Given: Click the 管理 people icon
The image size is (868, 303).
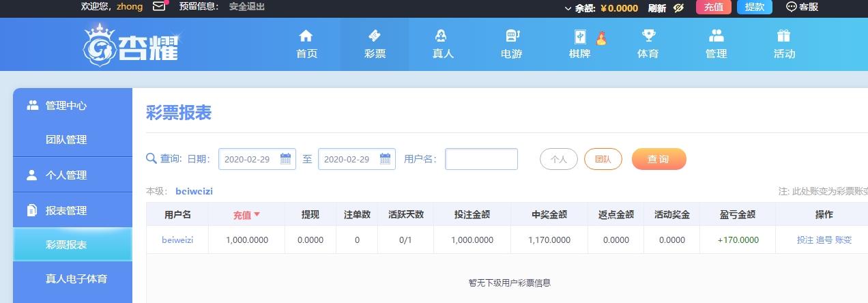Looking at the screenshot, I should click(x=716, y=35).
